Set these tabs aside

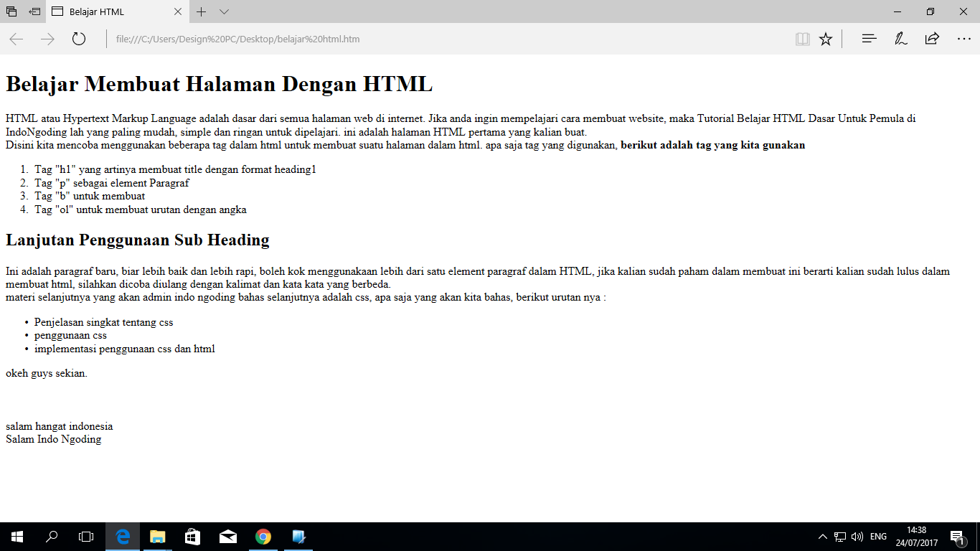[11, 11]
